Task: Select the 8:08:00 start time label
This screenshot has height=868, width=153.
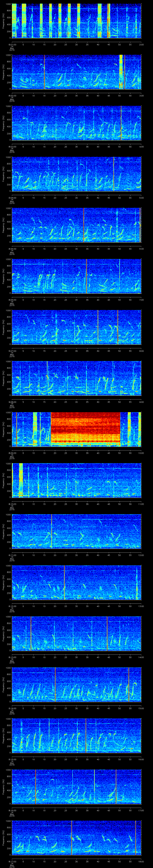Action: tap(12, 402)
